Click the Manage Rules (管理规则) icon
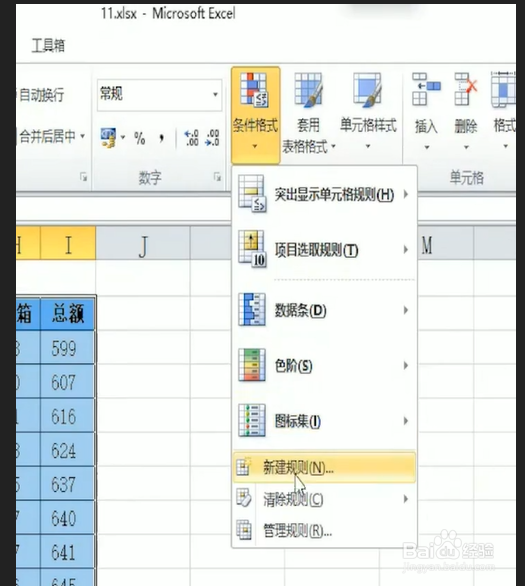525x586 pixels. [244, 530]
